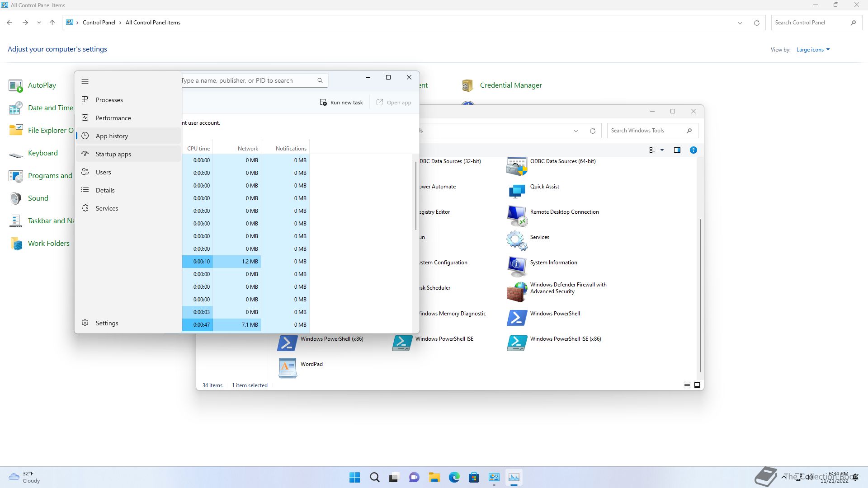Image resolution: width=868 pixels, height=488 pixels.
Task: Open AutoPlay control panel item
Action: pyautogui.click(x=33, y=85)
